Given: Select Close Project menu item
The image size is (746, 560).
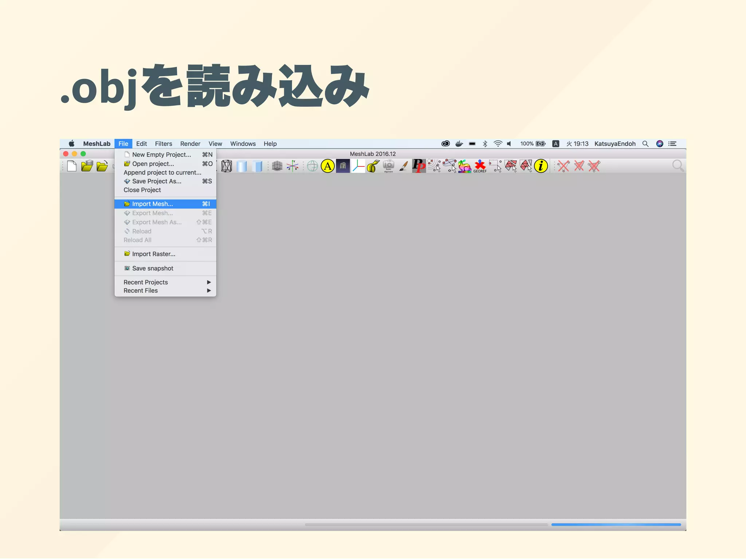Looking at the screenshot, I should click(x=165, y=190).
